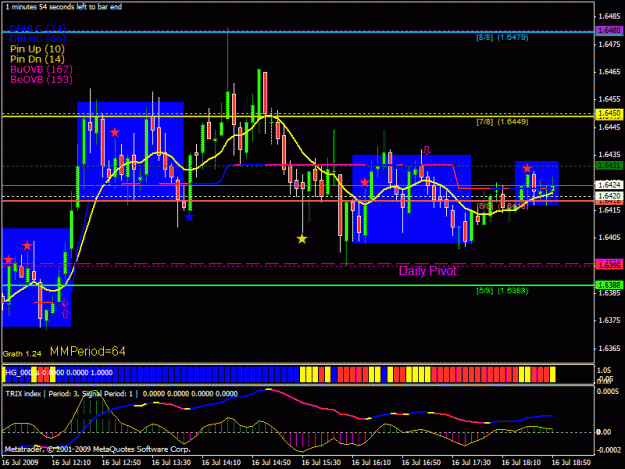Select the Daily Pivot label
Screen dimensions: 625x469
427,271
